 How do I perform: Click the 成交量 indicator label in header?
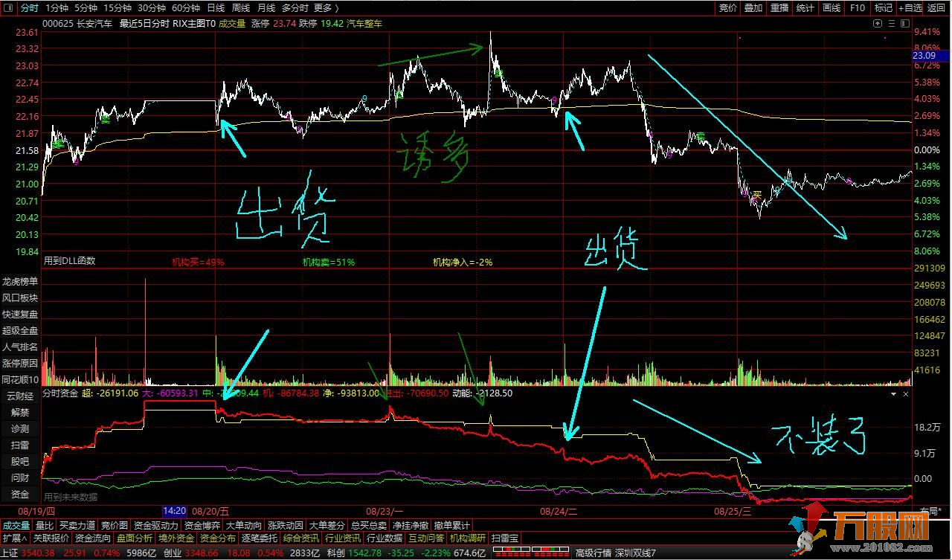[232, 23]
